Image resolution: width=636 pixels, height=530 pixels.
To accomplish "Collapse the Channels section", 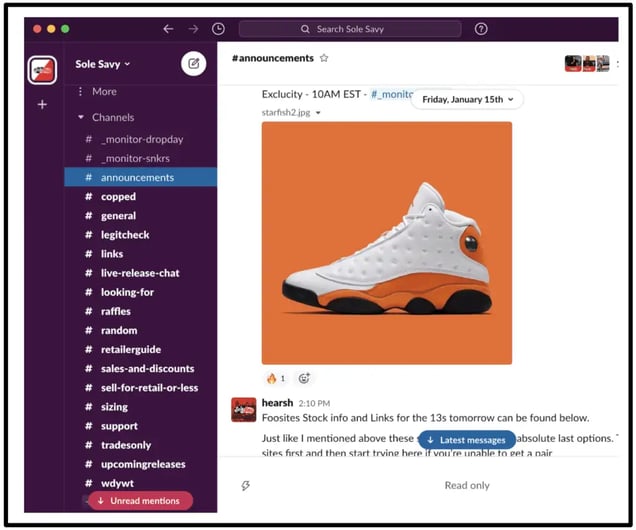I will tap(81, 117).
